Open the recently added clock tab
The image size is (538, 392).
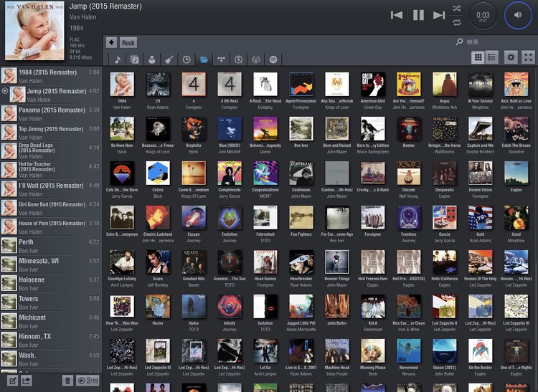187,59
